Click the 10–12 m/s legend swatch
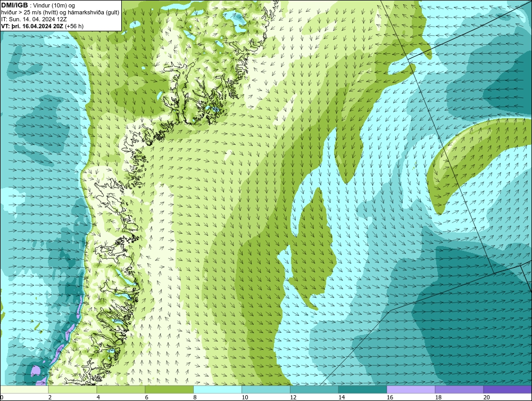Viewport: 532px width, 401px height. (266, 389)
